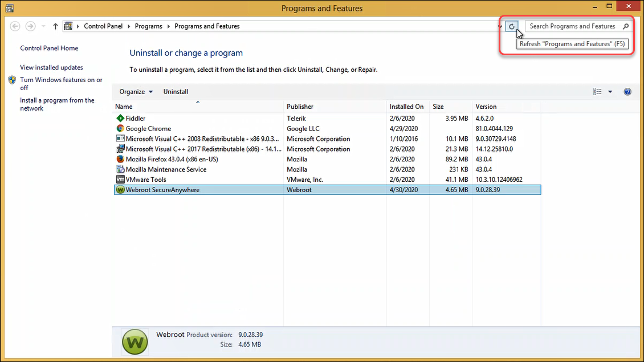
Task: Click the Webroot SecureAnywhere row icon
Action: pos(120,190)
